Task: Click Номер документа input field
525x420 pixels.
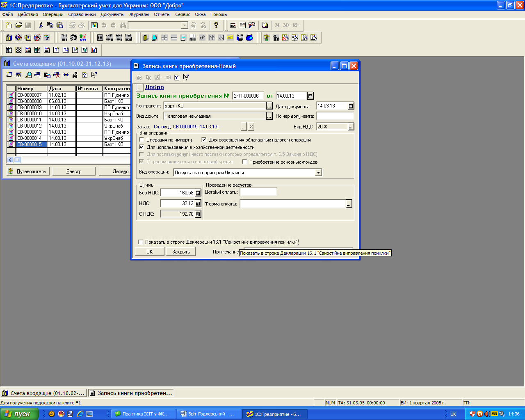Action: tap(335, 116)
